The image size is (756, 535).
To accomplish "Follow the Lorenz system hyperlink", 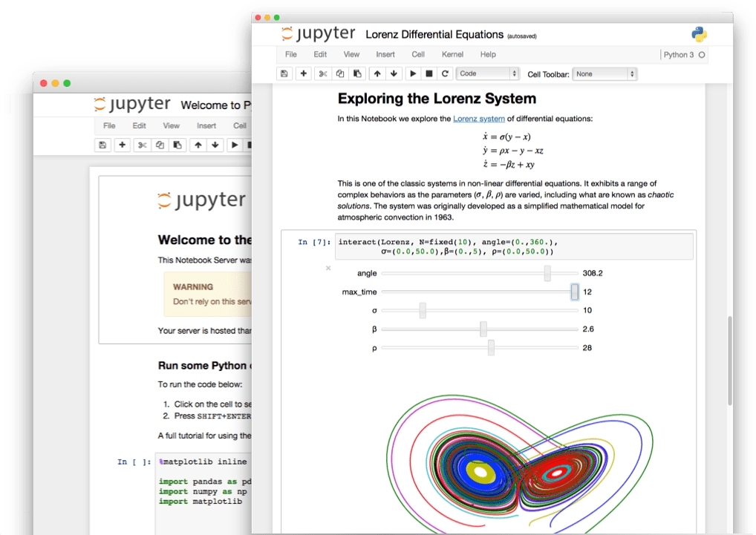I will [x=478, y=119].
